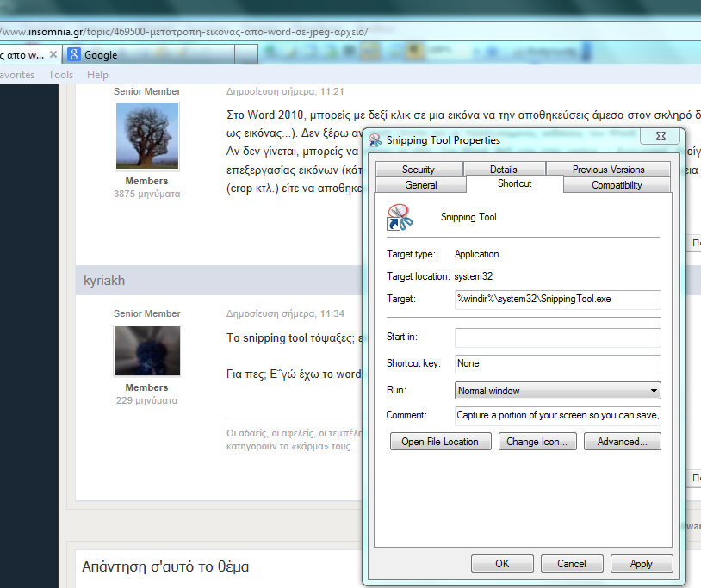Click the Apply button
Image resolution: width=701 pixels, height=588 pixels.
pos(642,563)
